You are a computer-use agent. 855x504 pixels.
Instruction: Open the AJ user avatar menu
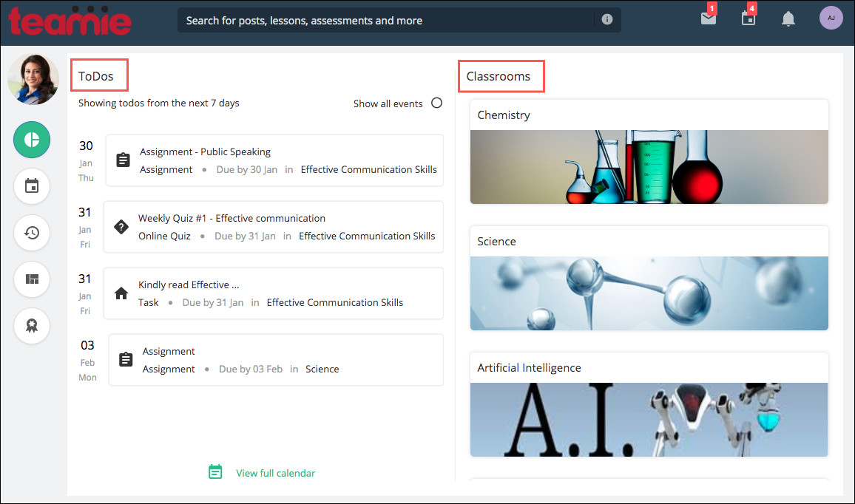pos(831,18)
